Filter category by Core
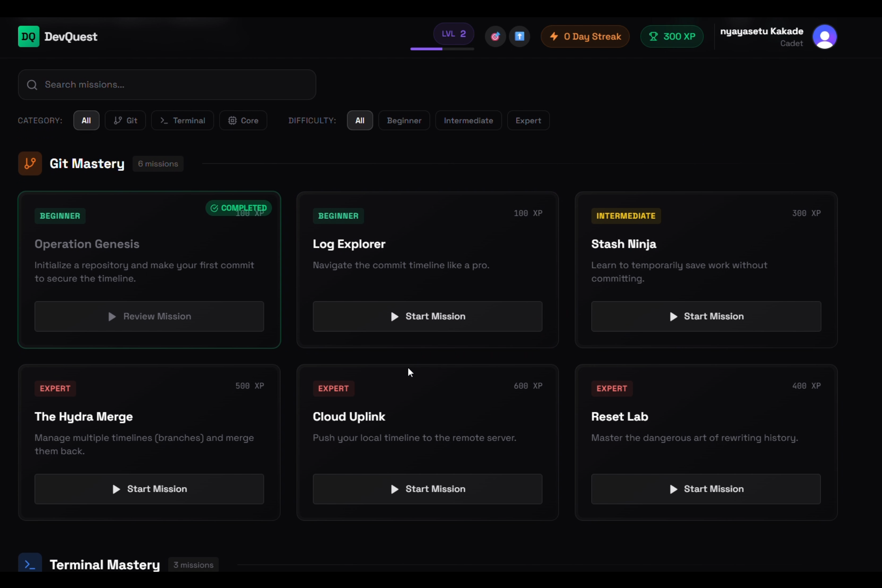The width and height of the screenshot is (882, 588). pyautogui.click(x=243, y=120)
